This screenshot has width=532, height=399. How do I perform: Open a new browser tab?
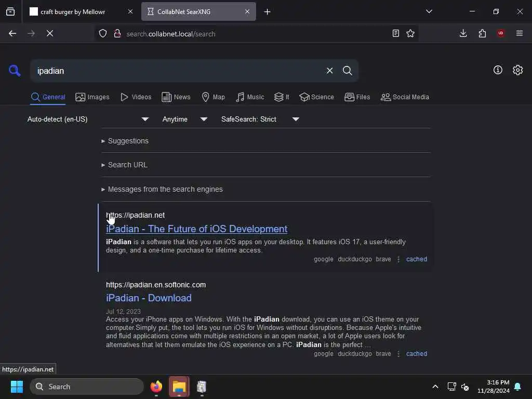[x=268, y=12]
